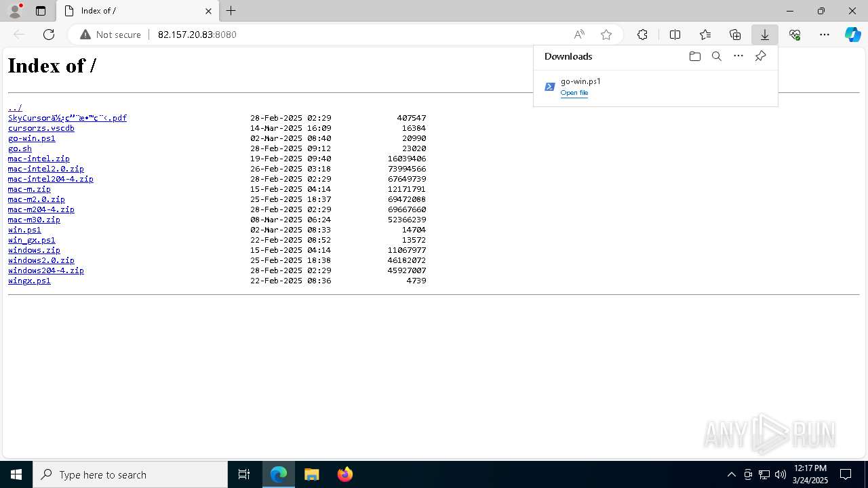Click Edge icon on taskbar

[x=279, y=474]
